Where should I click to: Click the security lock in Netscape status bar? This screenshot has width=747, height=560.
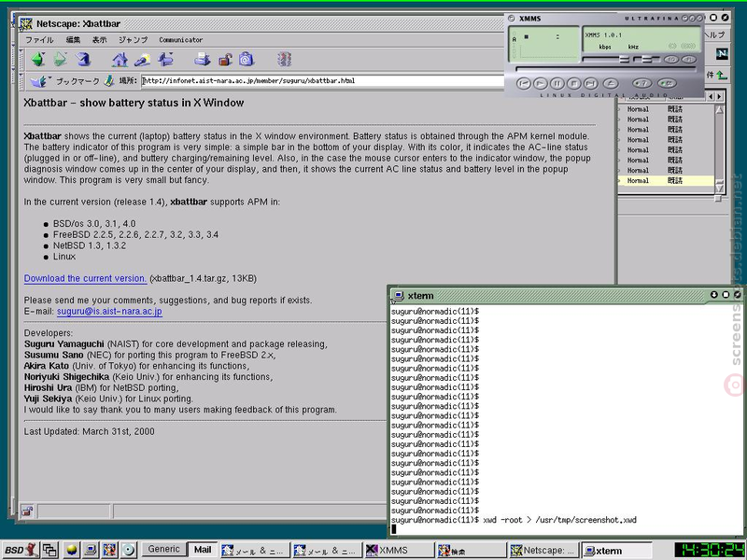click(27, 511)
